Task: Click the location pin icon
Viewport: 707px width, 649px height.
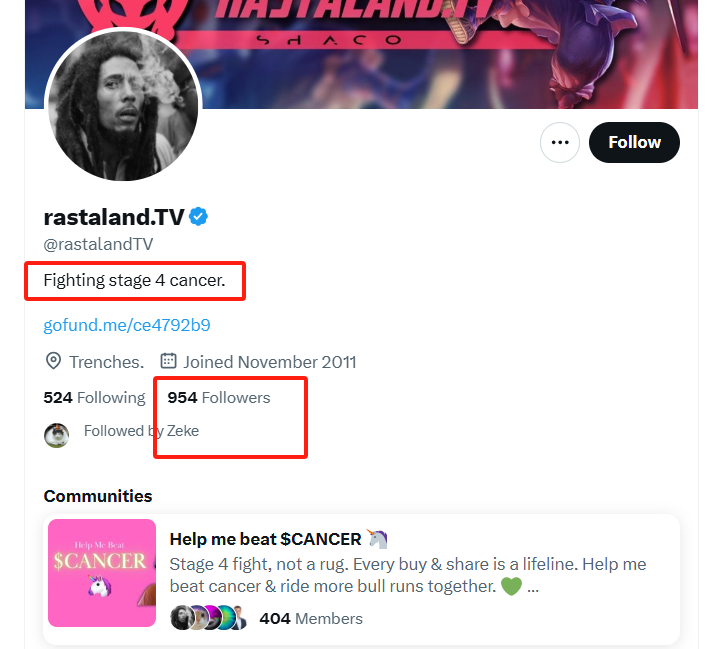Action: (53, 361)
